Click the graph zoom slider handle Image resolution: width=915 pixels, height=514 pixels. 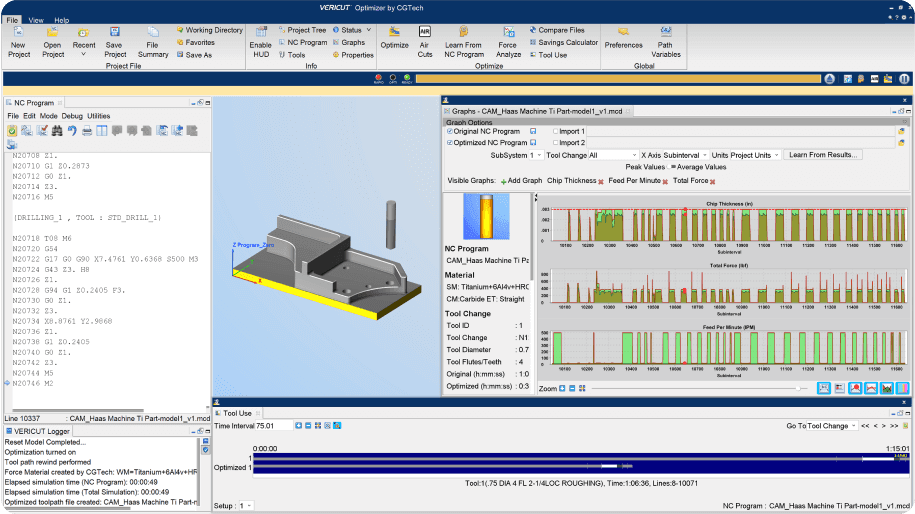tap(798, 388)
